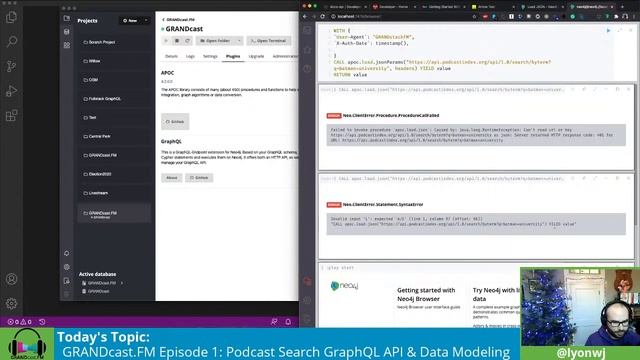
Task: Open the VS Code Source Control icon
Action: tap(11, 66)
